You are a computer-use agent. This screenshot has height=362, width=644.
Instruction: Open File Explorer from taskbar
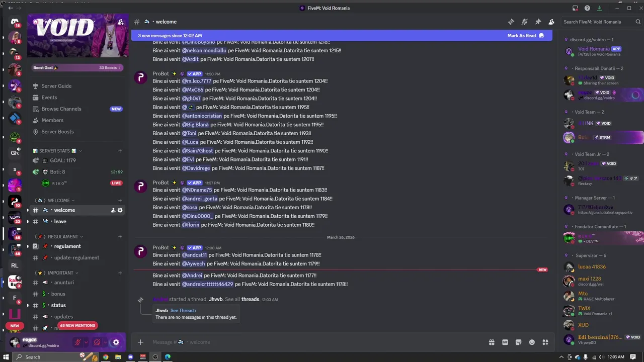(118, 357)
